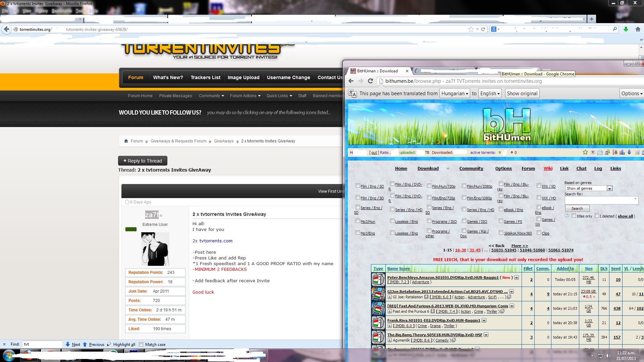The height and width of the screenshot is (362, 644).
Task: Click Show original translation button
Action: [x=522, y=94]
